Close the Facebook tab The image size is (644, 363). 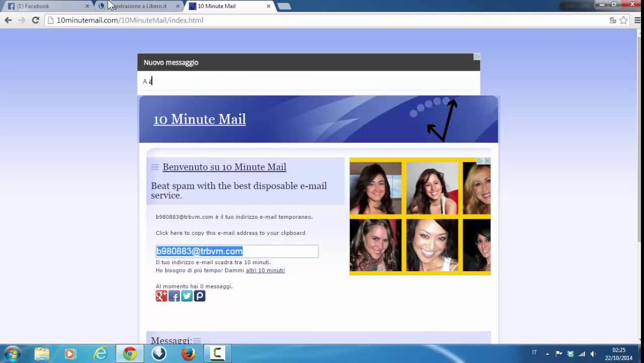[x=87, y=6]
